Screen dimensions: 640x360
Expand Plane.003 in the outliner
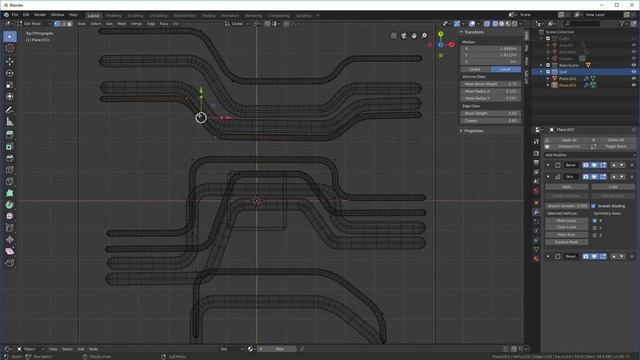(548, 85)
